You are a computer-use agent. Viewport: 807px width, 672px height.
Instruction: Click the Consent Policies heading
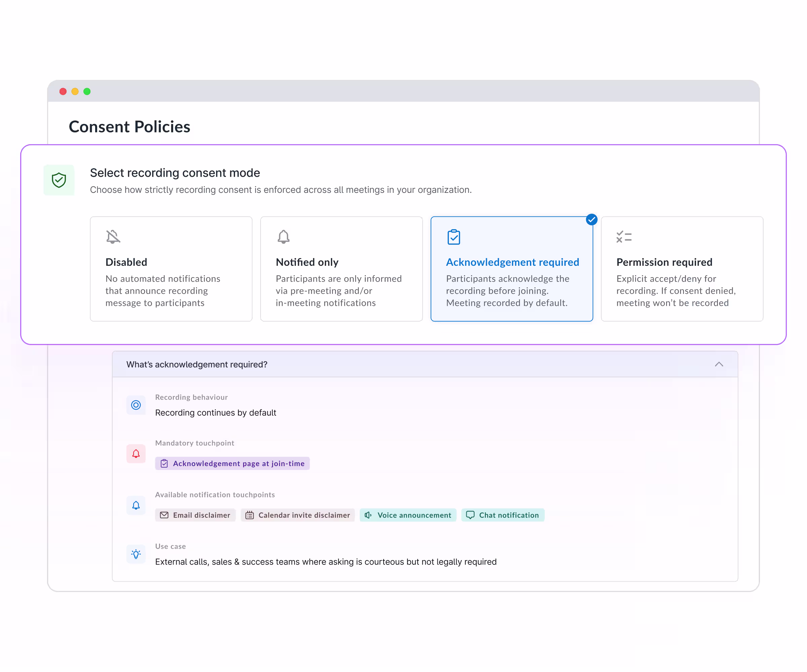[129, 127]
